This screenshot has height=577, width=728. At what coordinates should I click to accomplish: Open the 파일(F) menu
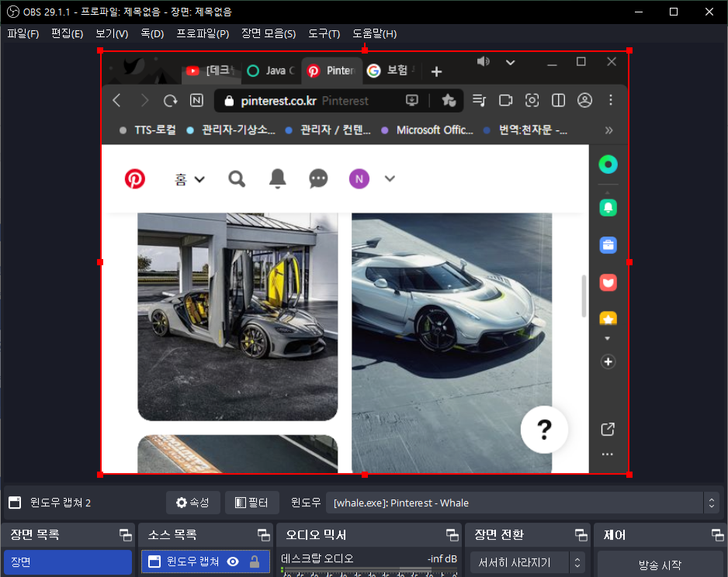23,33
